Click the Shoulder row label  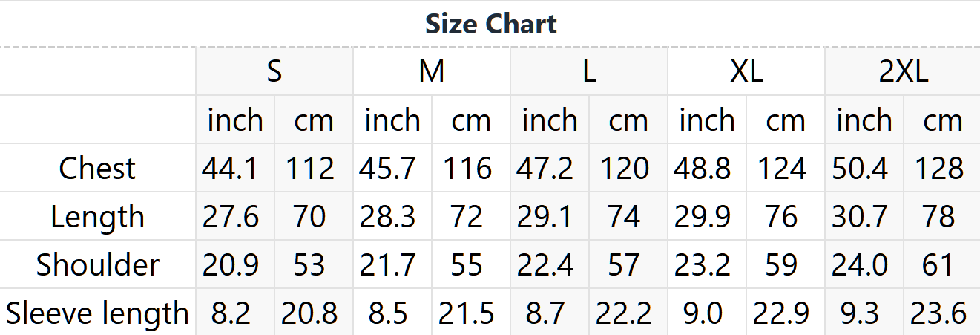pos(97,264)
